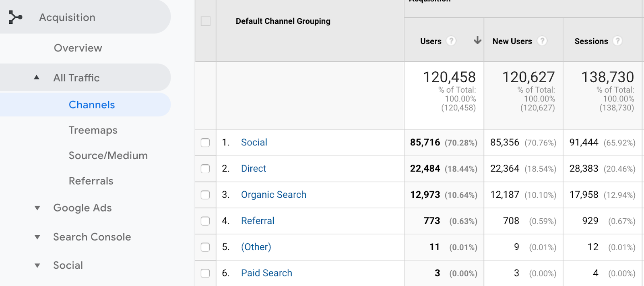This screenshot has width=644, height=286.
Task: Go to the Treemaps report
Action: [93, 130]
